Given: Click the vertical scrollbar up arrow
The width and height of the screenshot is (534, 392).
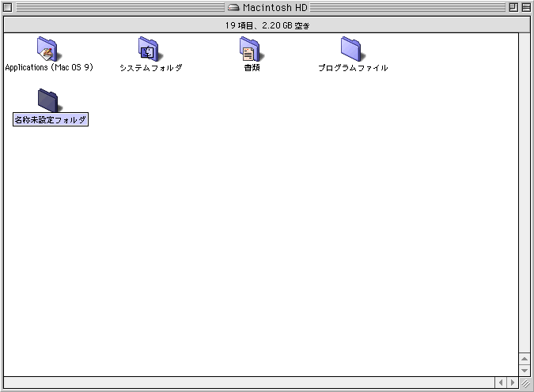Looking at the screenshot, I should point(525,359).
